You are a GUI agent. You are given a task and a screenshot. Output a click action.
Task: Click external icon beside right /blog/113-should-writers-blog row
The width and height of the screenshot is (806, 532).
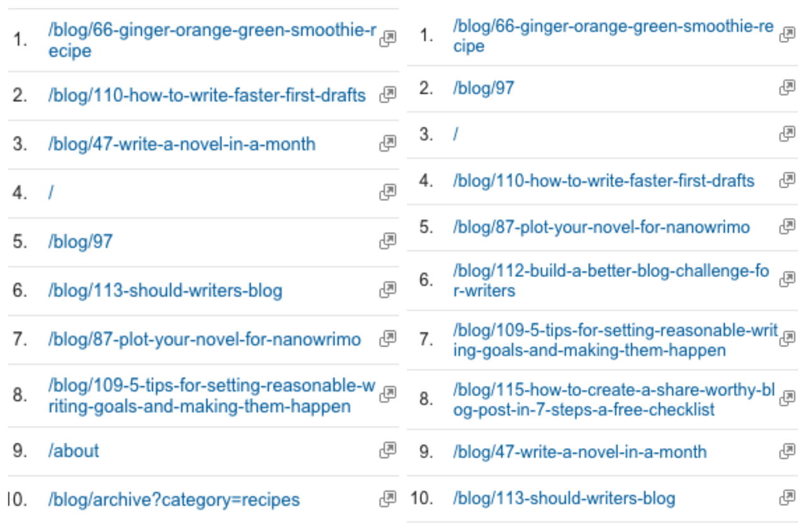pyautogui.click(x=787, y=498)
